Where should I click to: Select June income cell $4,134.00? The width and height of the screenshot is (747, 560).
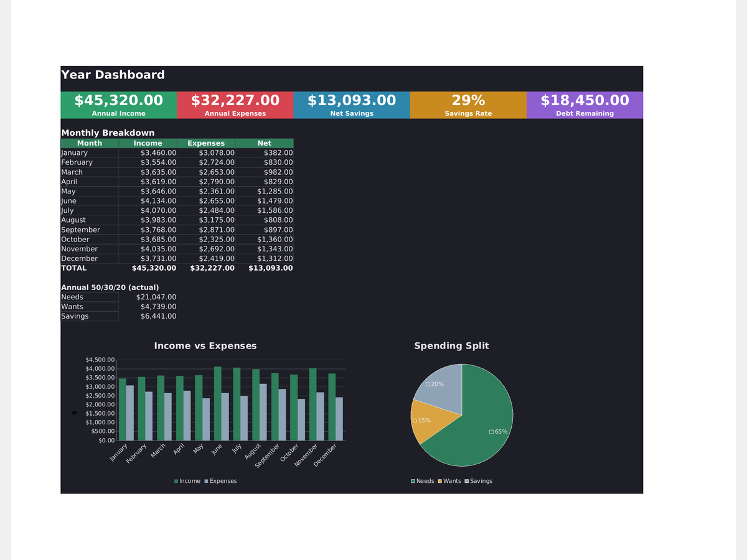(x=148, y=201)
